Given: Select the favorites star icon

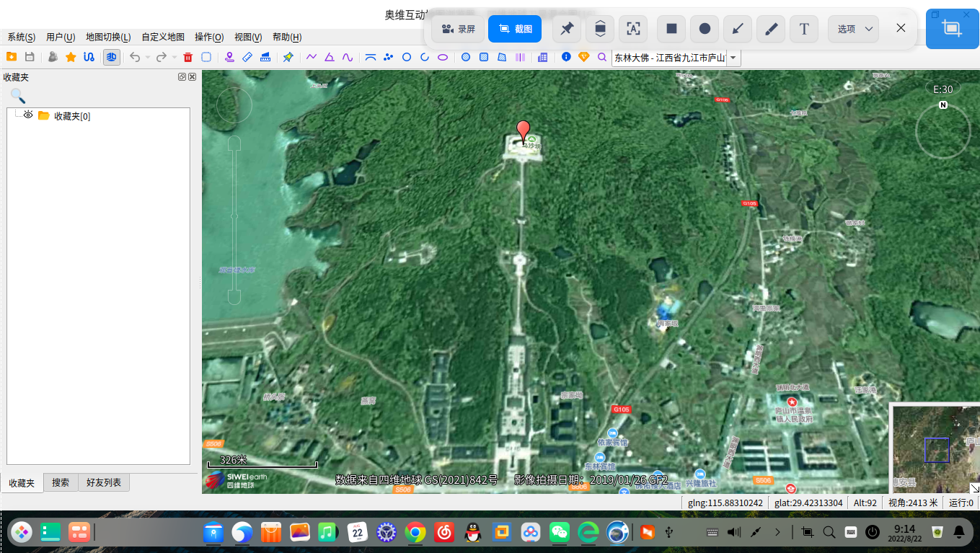Looking at the screenshot, I should [71, 56].
